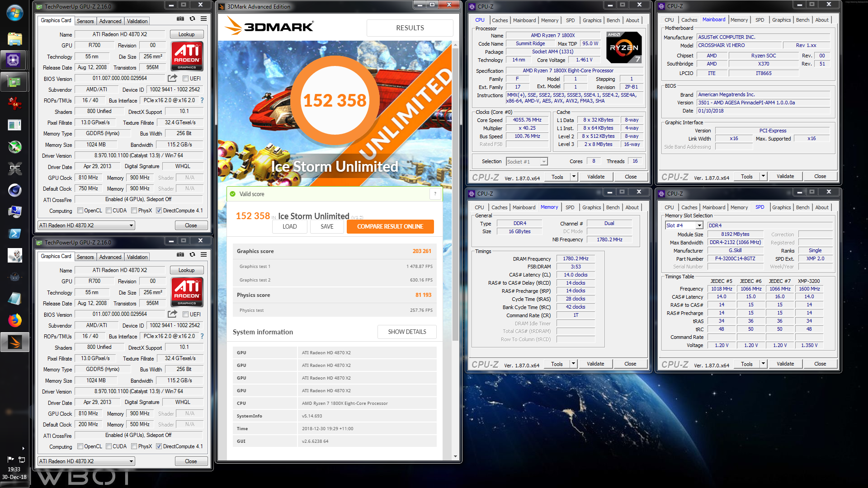Toggle UEFI checkbox in top GPU-Z window
The height and width of the screenshot is (488, 868).
click(186, 79)
